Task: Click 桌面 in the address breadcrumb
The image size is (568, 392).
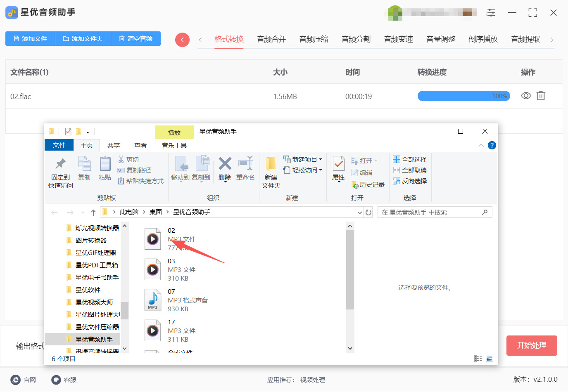Action: click(x=156, y=212)
